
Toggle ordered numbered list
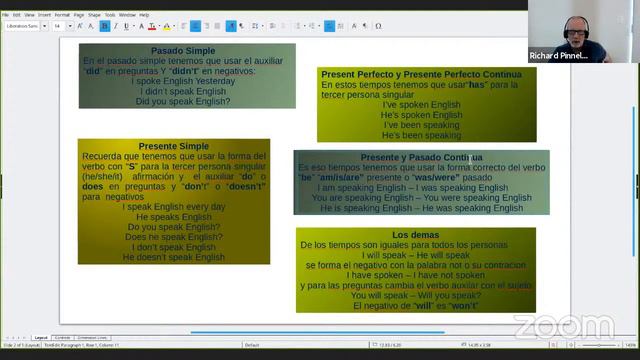(312, 26)
